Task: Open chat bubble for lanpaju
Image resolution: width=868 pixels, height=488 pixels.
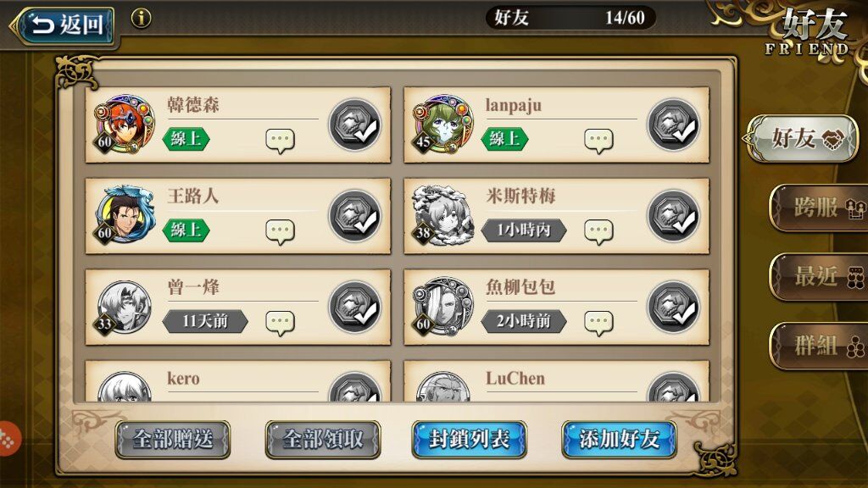Action: coord(599,141)
